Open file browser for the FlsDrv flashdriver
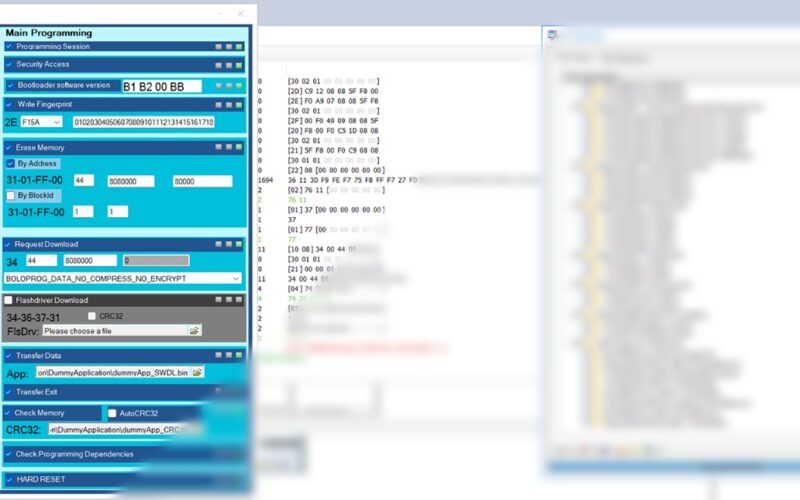Image resolution: width=800 pixels, height=500 pixels. click(x=194, y=330)
